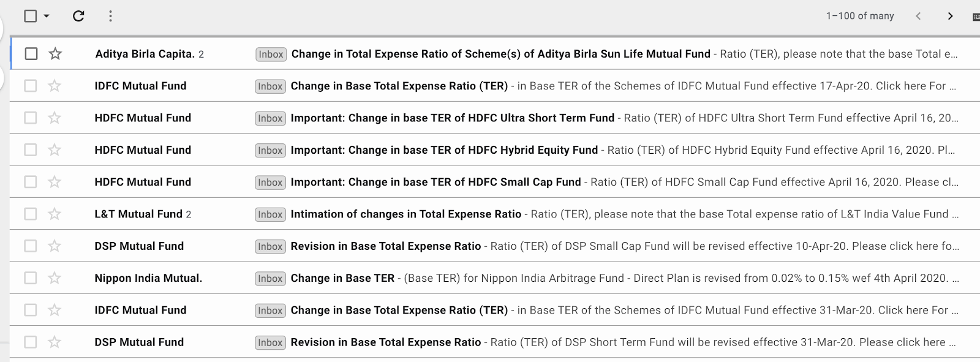Tick the select all checkbox
980x362 pixels.
[31, 16]
